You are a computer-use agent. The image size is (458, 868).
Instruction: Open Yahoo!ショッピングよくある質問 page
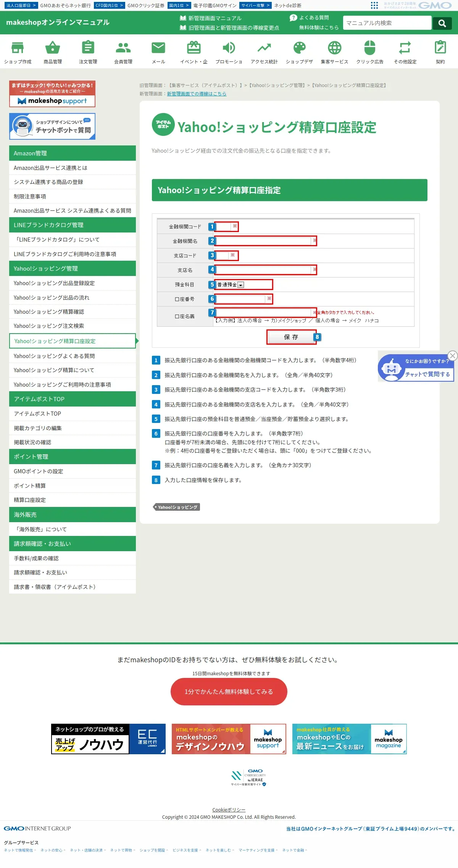[73, 356]
